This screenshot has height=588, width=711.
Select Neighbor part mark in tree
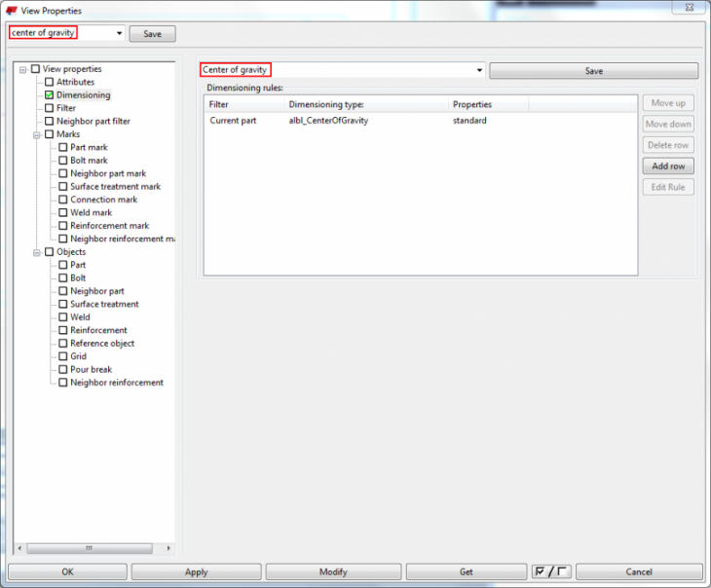pos(108,173)
